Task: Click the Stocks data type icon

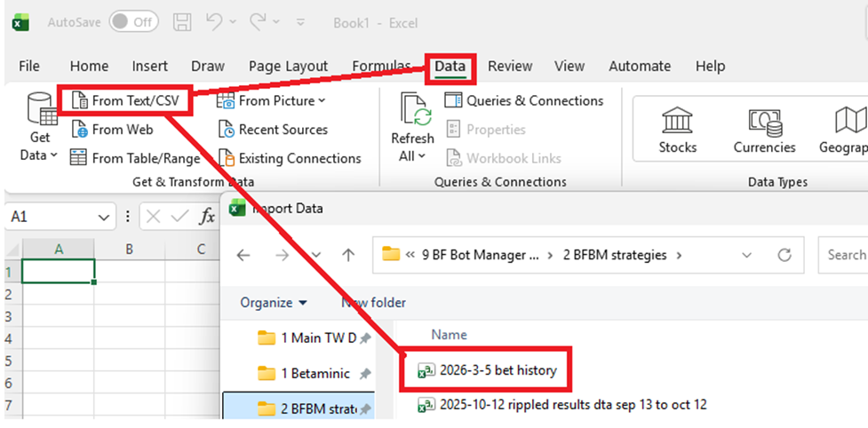Action: click(678, 130)
